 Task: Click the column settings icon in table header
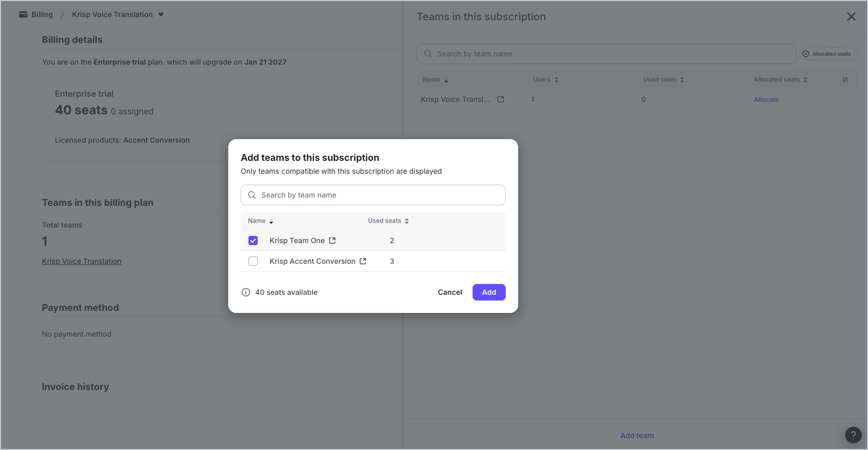[x=845, y=80]
